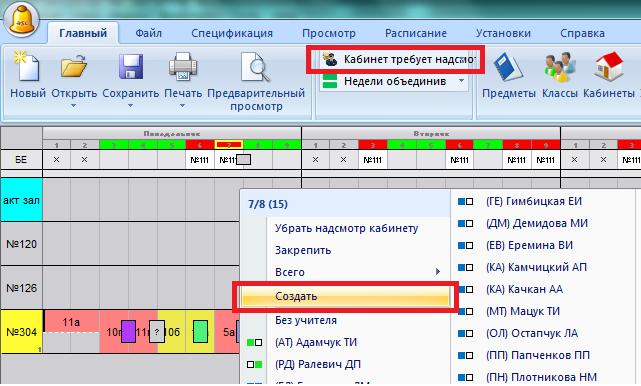Save using the Сохранить floppy icon
This screenshot has height=386, width=641.
click(131, 67)
